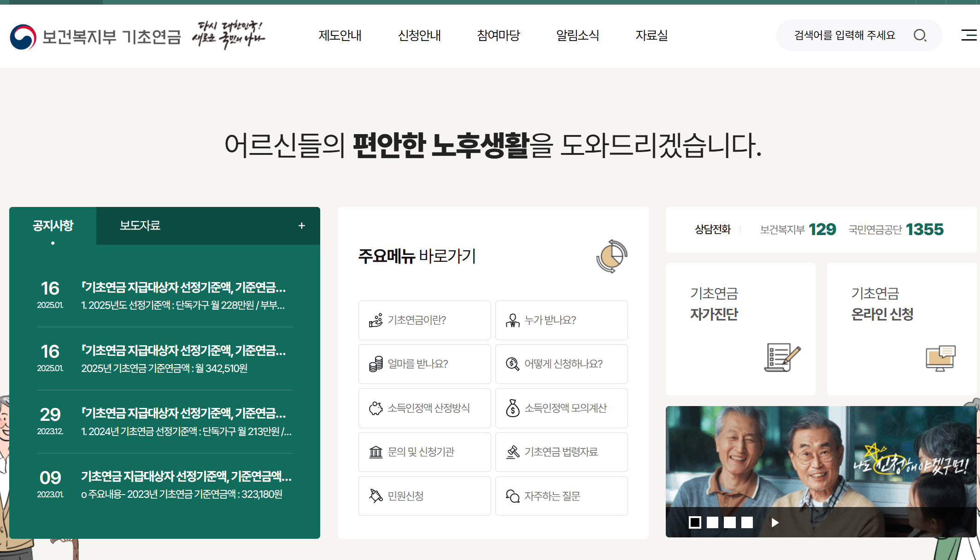Image resolution: width=980 pixels, height=560 pixels.
Task: Click the 기초연금 법령자료 gavel icon
Action: click(x=512, y=452)
